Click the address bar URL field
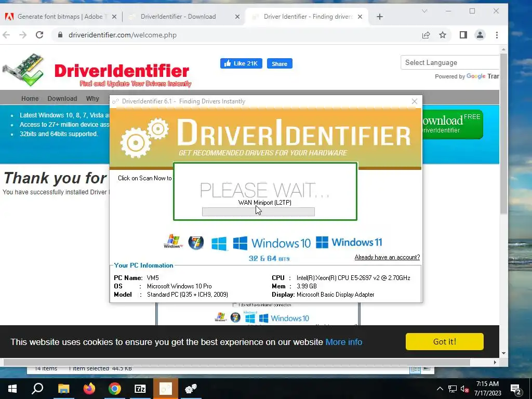Viewport: 532px width, 399px height. pos(237,35)
